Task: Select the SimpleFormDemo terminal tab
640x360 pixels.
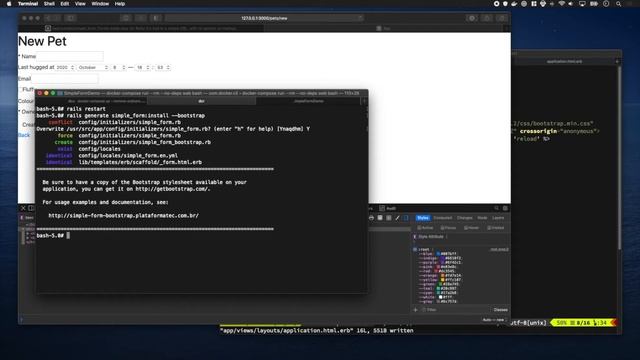Action: click(309, 101)
